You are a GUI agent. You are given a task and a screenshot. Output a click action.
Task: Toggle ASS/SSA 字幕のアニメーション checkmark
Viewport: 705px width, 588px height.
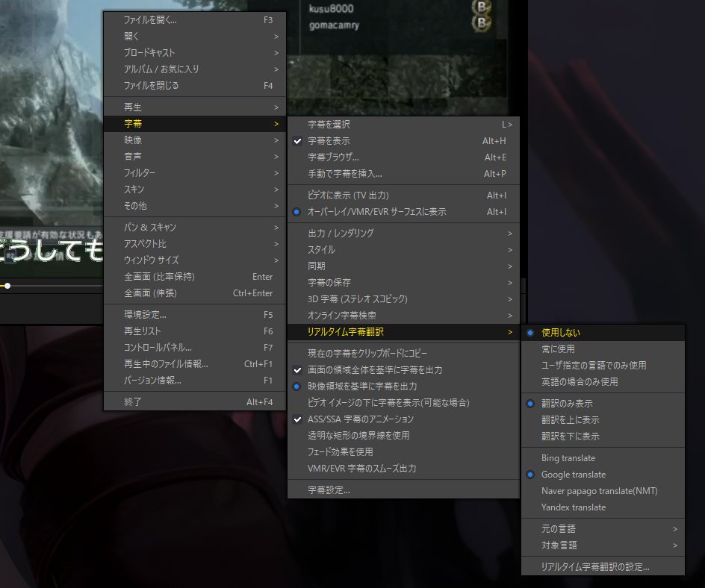pyautogui.click(x=403, y=419)
